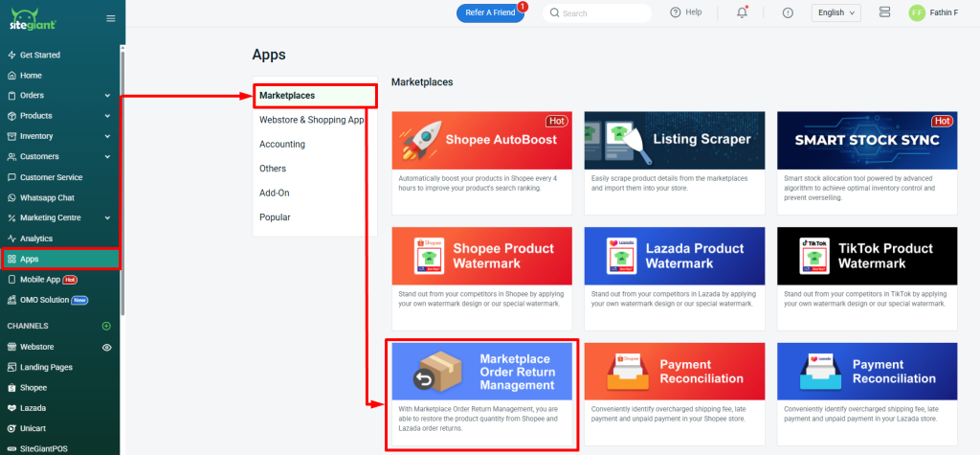Image resolution: width=980 pixels, height=455 pixels.
Task: Open the English language dropdown
Action: point(835,12)
